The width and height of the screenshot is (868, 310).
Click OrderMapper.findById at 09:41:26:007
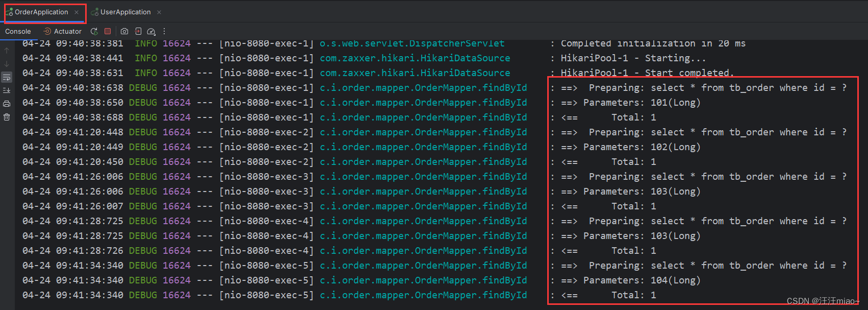[423, 206]
